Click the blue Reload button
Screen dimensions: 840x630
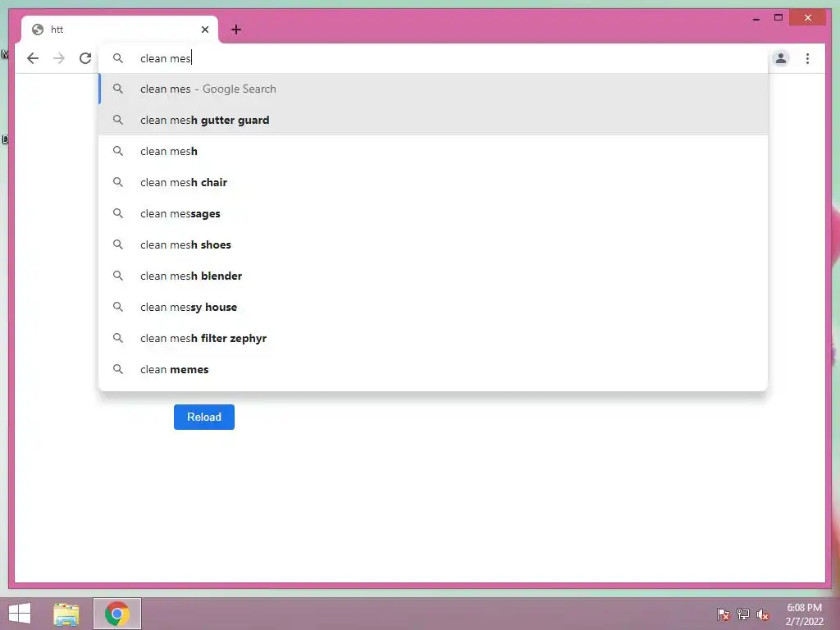pos(204,417)
